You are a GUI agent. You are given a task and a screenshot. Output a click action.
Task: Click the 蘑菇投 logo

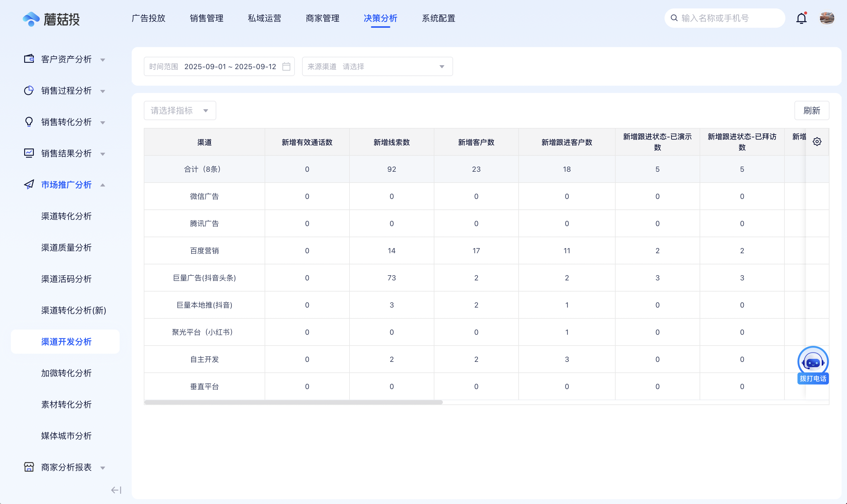click(x=51, y=19)
